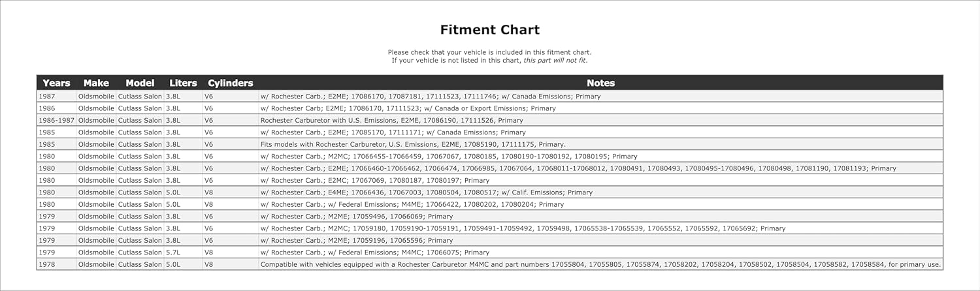This screenshot has height=291, width=980.
Task: Click the Fitment Chart title
Action: [x=489, y=29]
